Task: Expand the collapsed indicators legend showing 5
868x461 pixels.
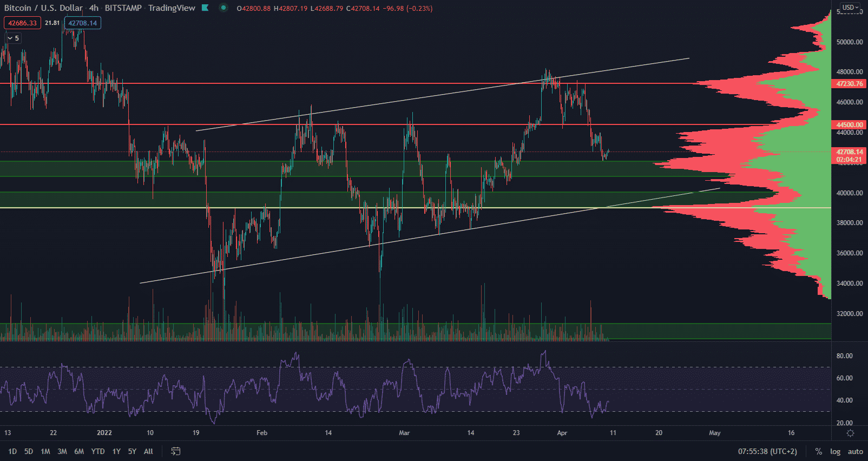Action: click(13, 38)
